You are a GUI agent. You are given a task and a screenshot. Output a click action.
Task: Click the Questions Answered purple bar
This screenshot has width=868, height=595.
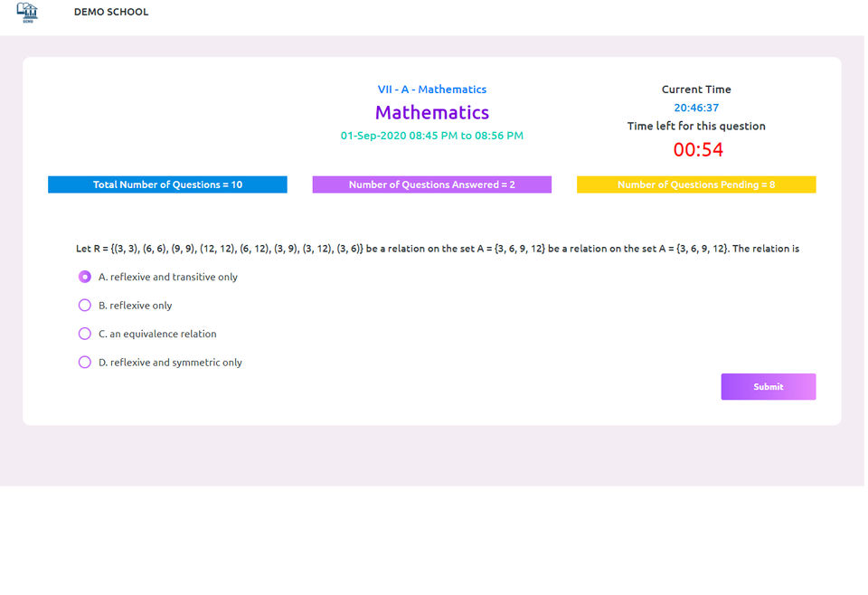432,184
